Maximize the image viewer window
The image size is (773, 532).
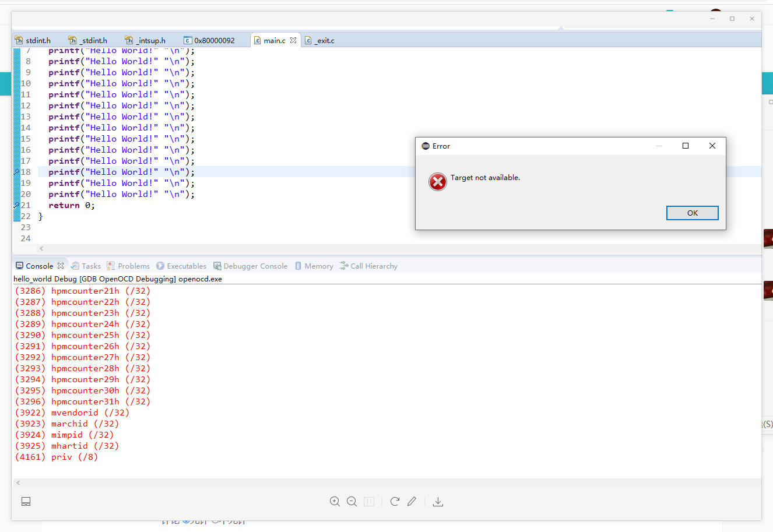pyautogui.click(x=732, y=19)
